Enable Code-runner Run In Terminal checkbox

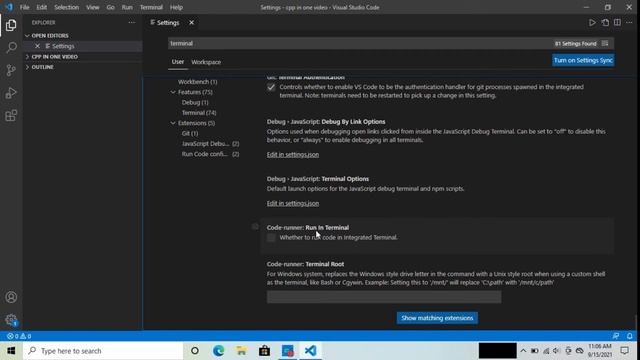pyautogui.click(x=271, y=238)
